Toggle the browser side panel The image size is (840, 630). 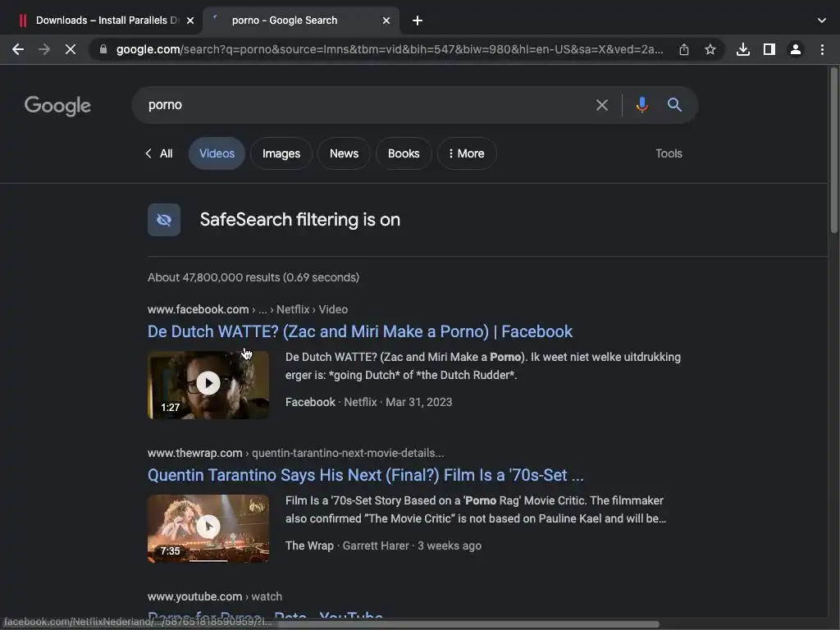click(769, 50)
